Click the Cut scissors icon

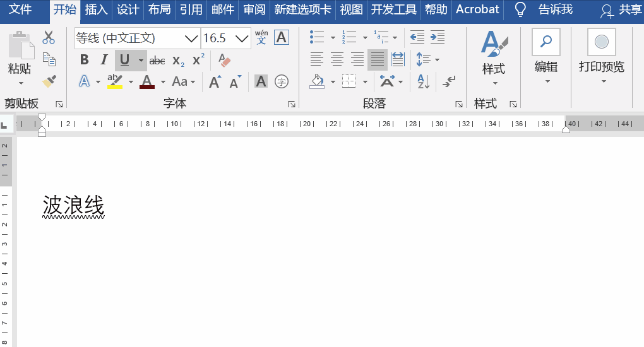click(x=49, y=38)
